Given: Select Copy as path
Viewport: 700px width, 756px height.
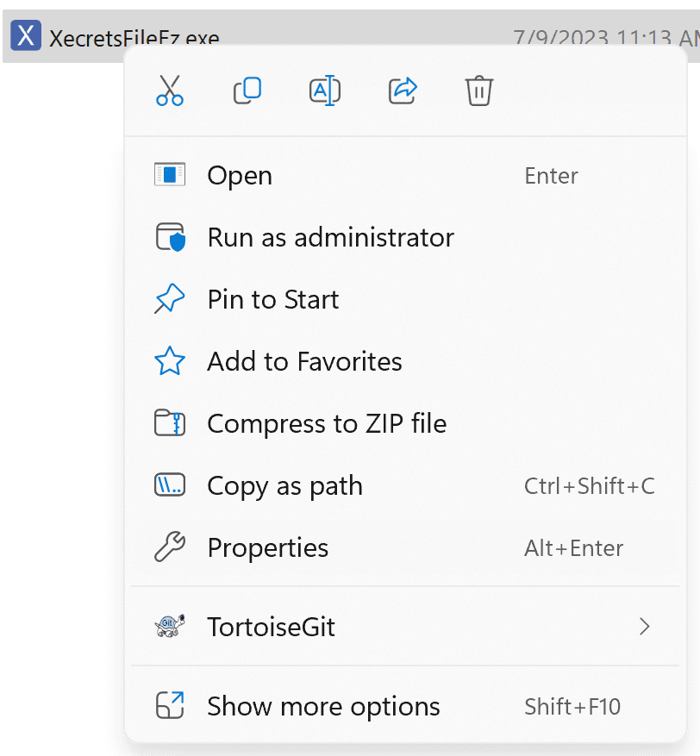Looking at the screenshot, I should [x=284, y=485].
